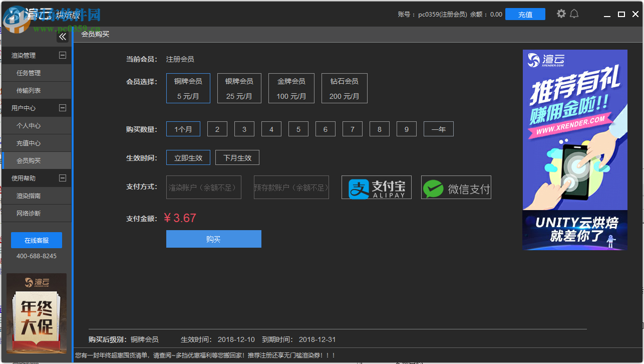The width and height of the screenshot is (644, 364).
Task: Choose 金牌会员 100元/月 plan
Action: (291, 88)
